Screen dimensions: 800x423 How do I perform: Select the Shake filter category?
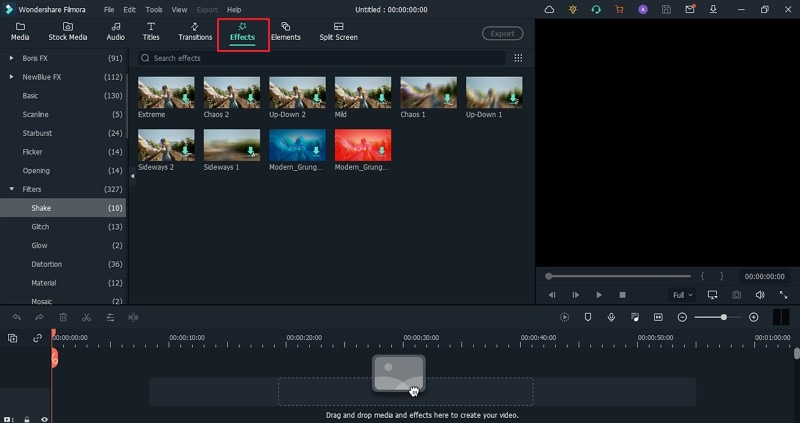[x=63, y=208]
